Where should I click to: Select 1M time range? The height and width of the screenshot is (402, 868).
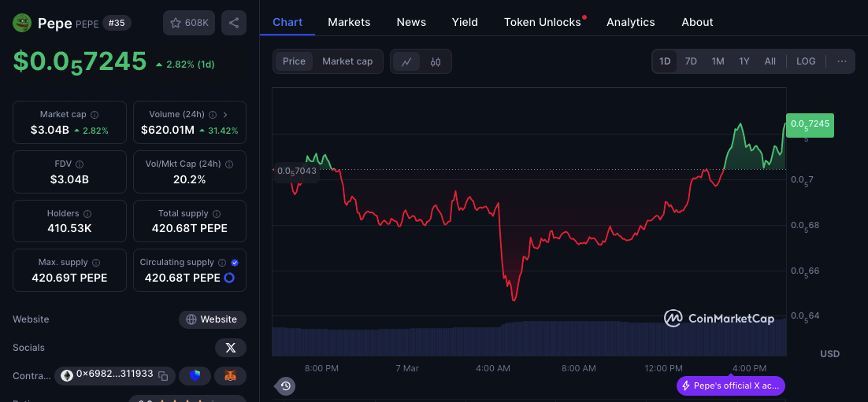click(x=718, y=61)
